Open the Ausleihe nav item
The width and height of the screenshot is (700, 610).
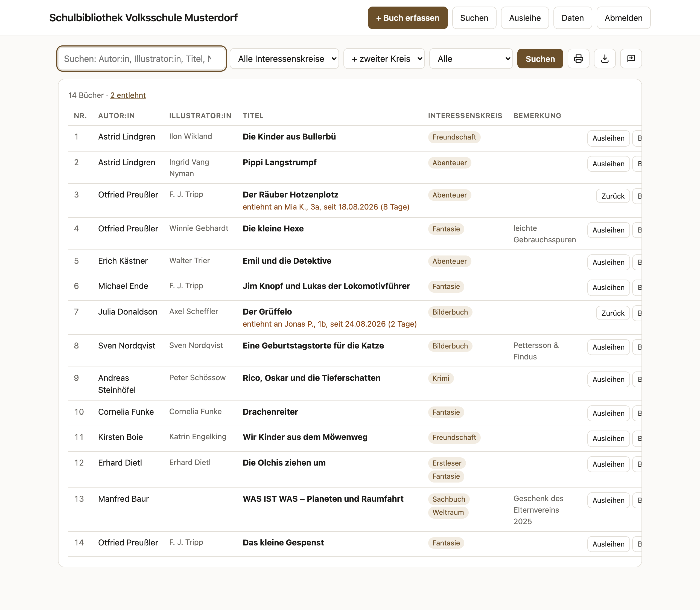525,18
